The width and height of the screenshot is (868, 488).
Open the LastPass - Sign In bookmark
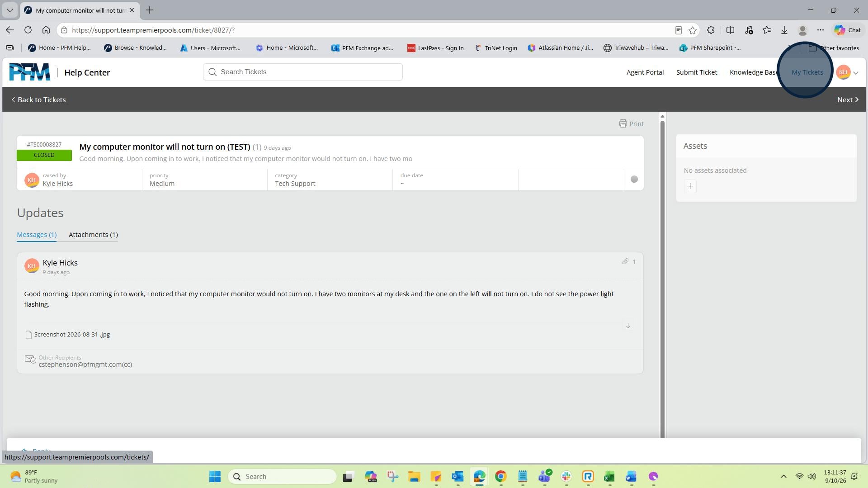click(x=435, y=48)
